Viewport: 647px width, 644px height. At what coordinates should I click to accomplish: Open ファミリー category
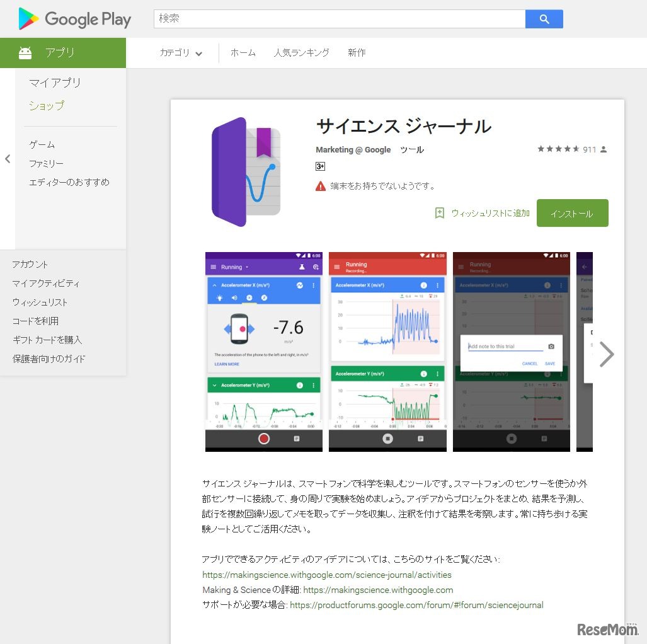46,163
